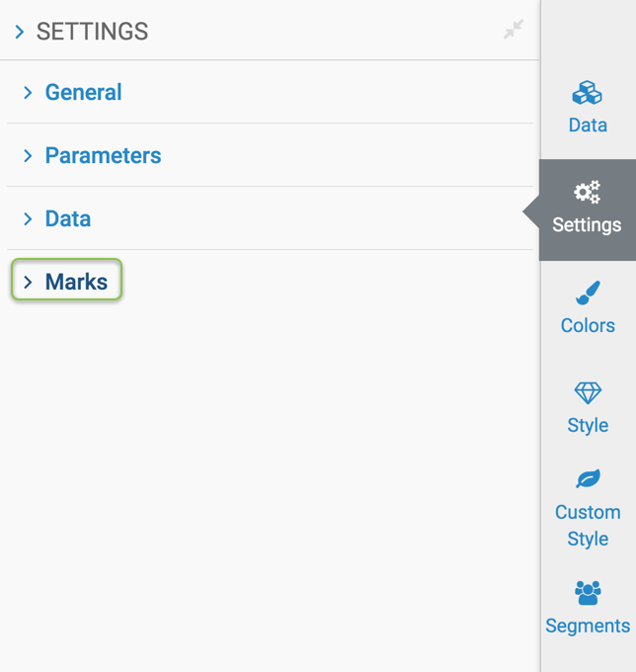Select the Marks heading text
This screenshot has height=672, width=636.
click(x=76, y=282)
